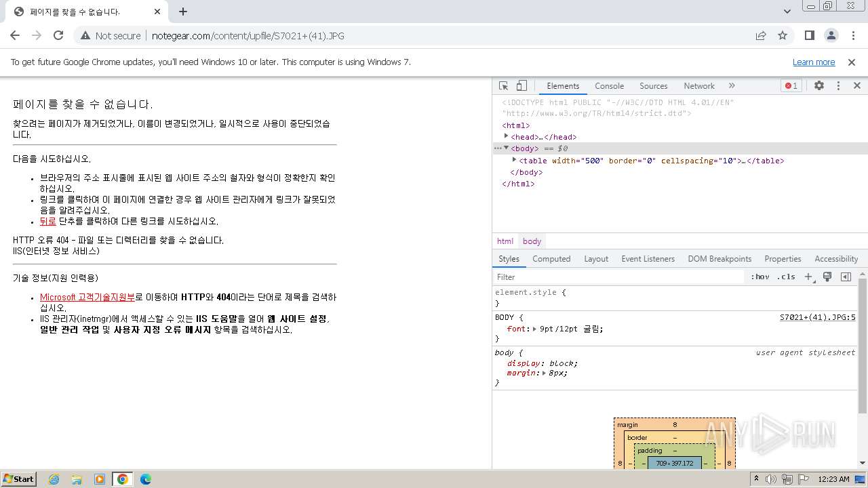
Task: Select the html element line
Action: pos(516,125)
